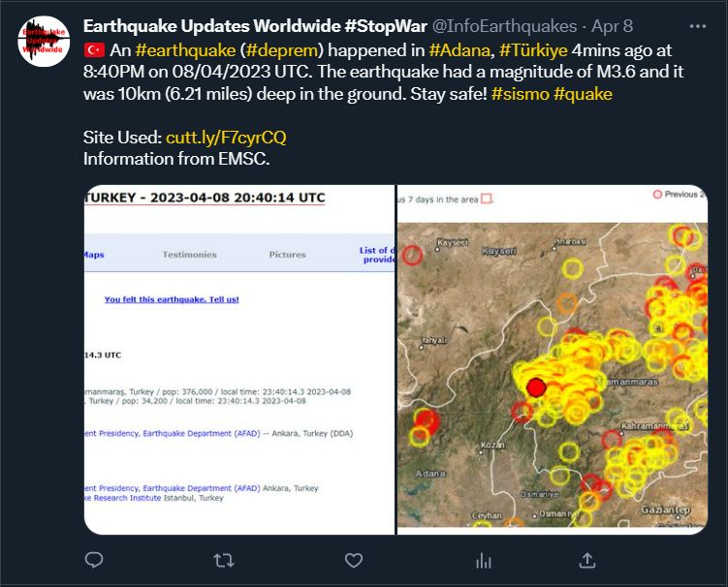Click the red epicenter marker on map

[x=536, y=388]
